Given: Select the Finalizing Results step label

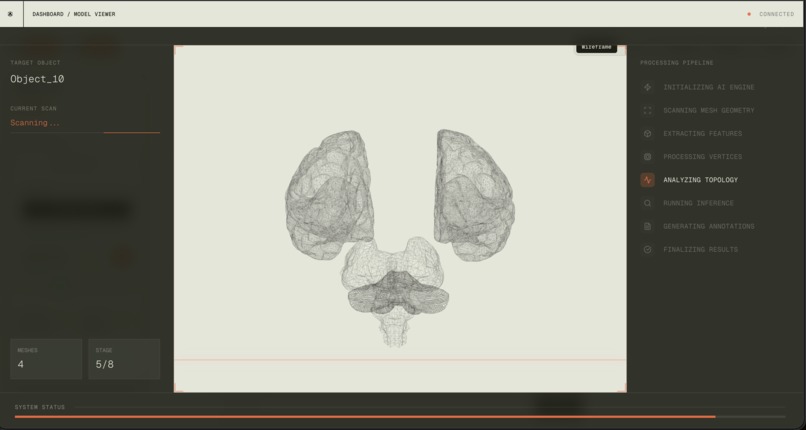Looking at the screenshot, I should [x=701, y=250].
